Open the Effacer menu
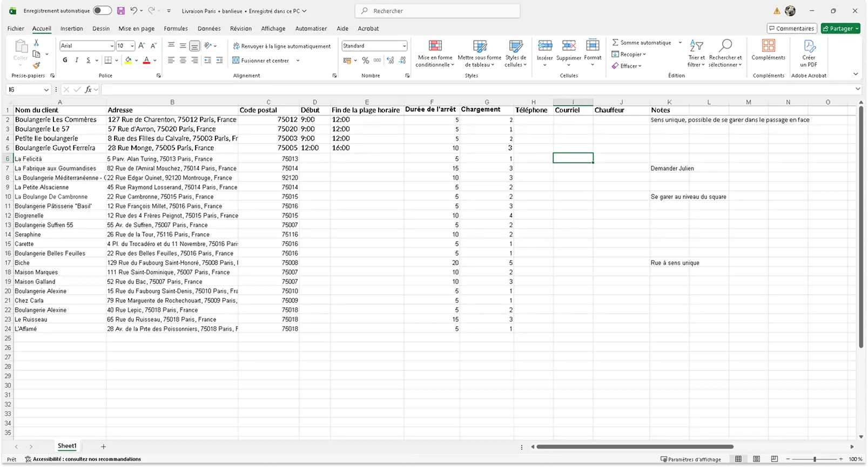Viewport: 868px width, 467px height. pyautogui.click(x=627, y=66)
